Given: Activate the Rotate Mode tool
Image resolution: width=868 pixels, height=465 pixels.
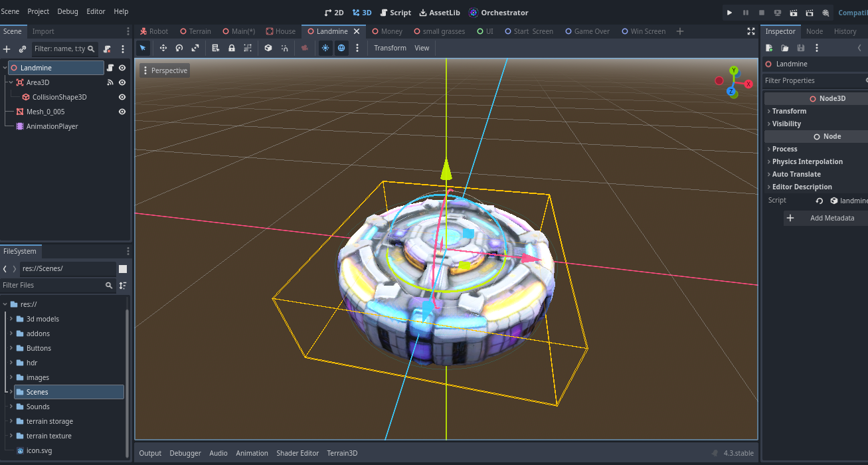Looking at the screenshot, I should [179, 48].
